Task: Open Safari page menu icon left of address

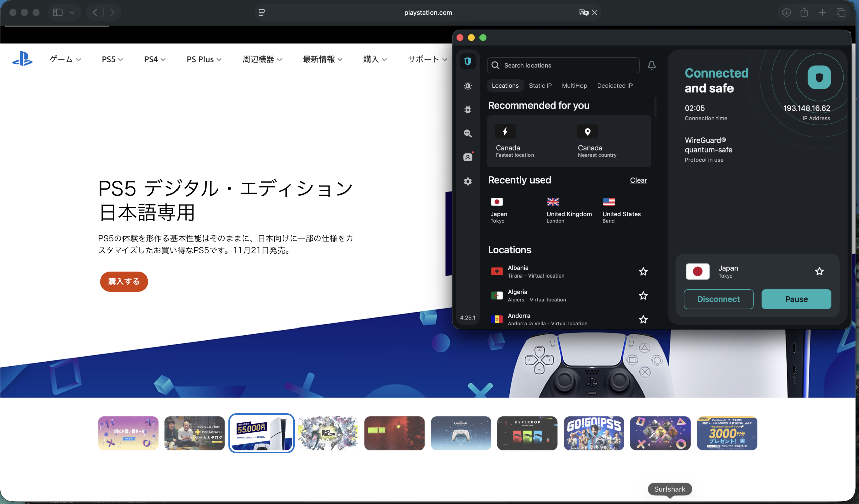Action: [261, 13]
